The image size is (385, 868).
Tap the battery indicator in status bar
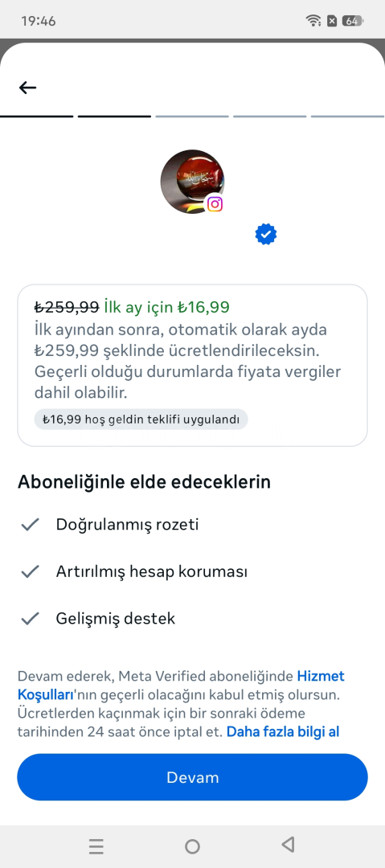352,21
